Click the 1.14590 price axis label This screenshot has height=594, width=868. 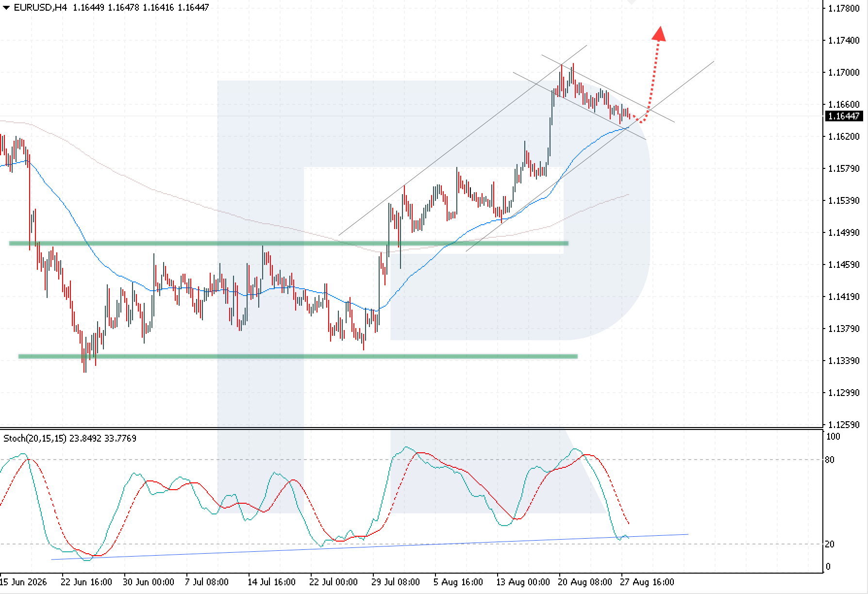[844, 264]
